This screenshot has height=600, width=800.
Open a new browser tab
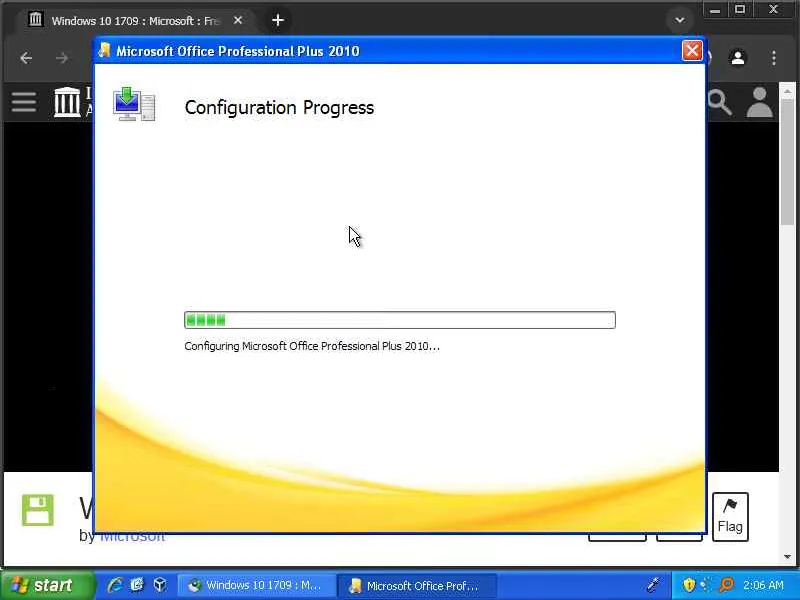278,20
